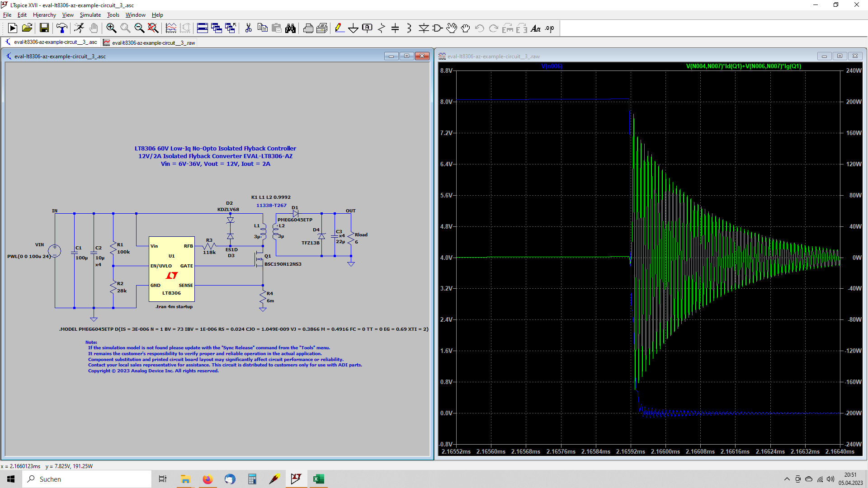Screen dimensions: 868x488
Task: Select the Draw Wire pencil tool
Action: point(340,28)
